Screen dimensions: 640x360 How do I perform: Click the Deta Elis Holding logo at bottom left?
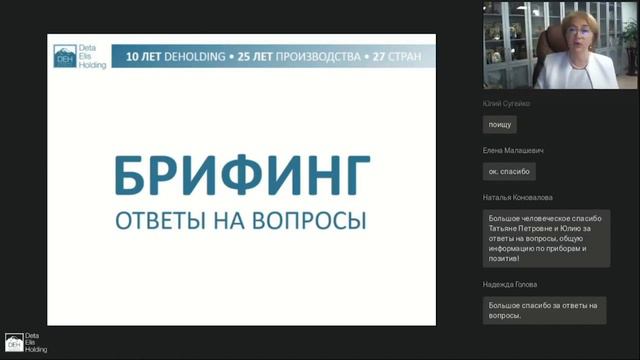26,342
